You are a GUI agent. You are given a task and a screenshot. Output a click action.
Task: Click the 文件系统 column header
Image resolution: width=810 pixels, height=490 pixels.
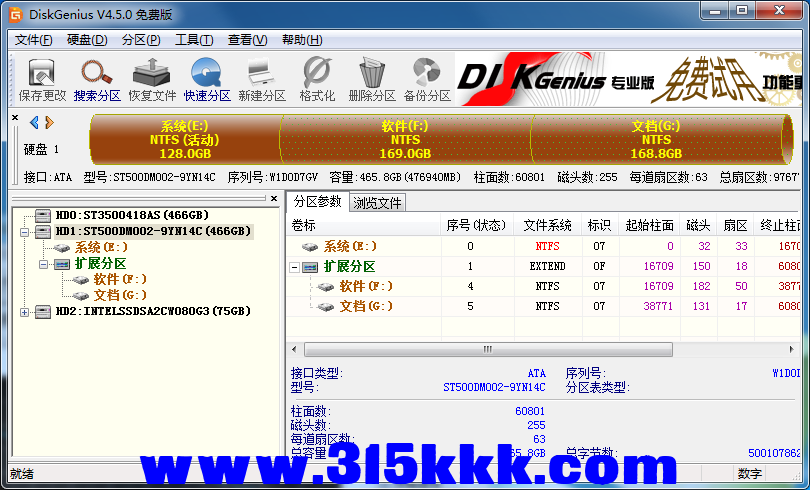pyautogui.click(x=548, y=225)
